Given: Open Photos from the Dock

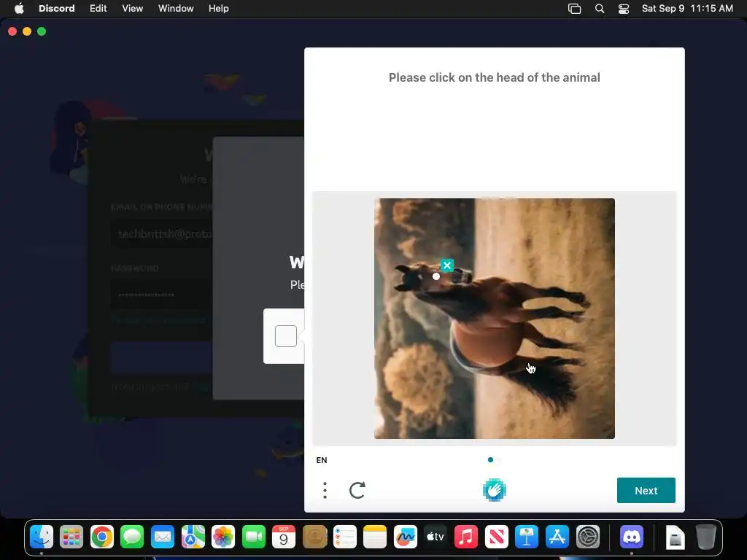Looking at the screenshot, I should click(x=223, y=537).
